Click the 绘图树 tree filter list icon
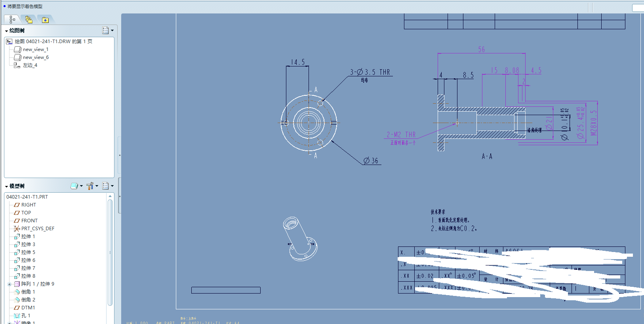Viewport: 644px width, 324px height. click(x=105, y=30)
